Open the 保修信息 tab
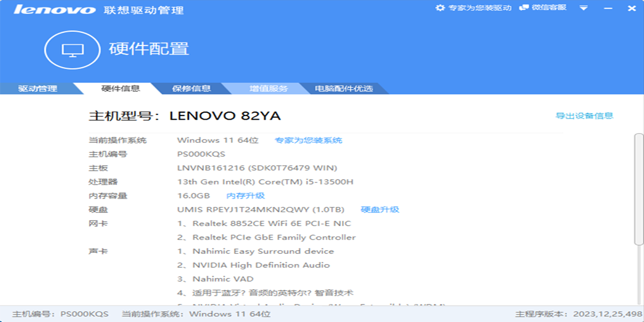 191,89
